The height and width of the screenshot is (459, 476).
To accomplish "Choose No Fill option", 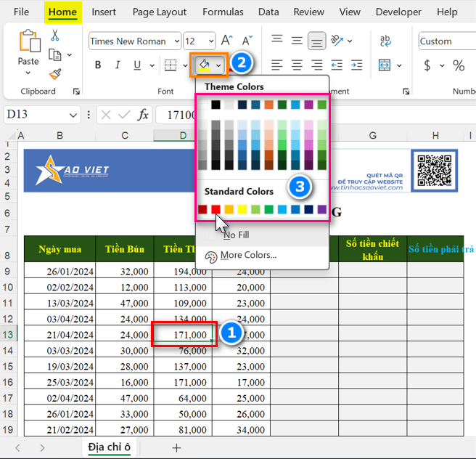I will click(x=236, y=235).
